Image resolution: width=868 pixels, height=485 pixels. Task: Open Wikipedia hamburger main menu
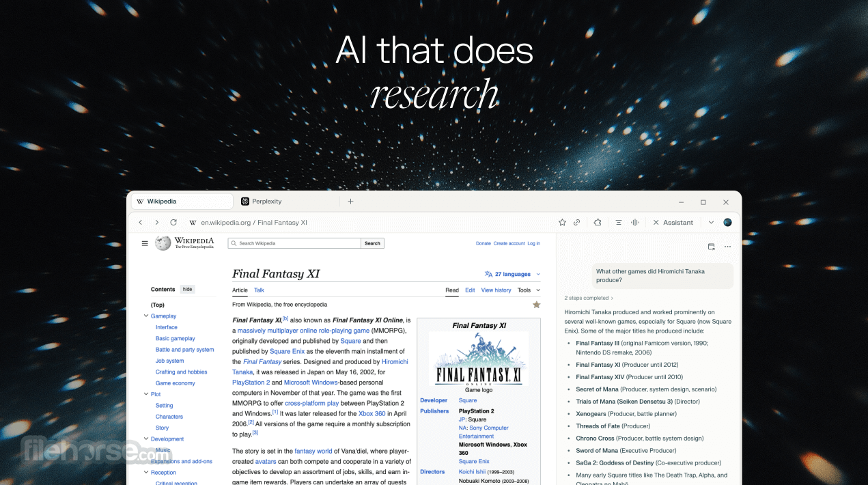click(x=145, y=243)
